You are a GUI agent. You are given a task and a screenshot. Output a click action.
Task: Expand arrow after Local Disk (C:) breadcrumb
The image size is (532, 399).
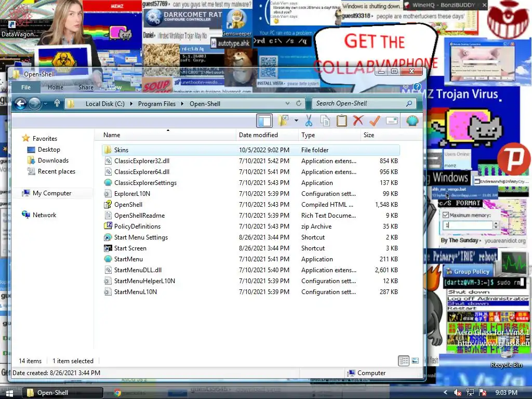coord(131,103)
